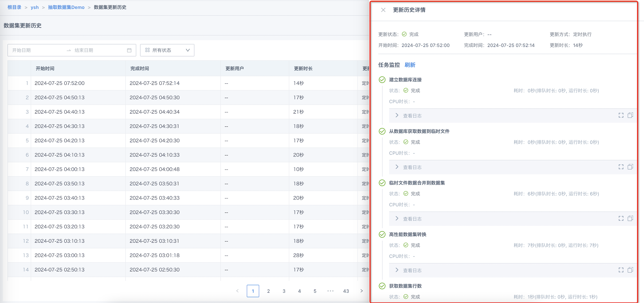Click the 开始日期 input field
The height and width of the screenshot is (303, 644).
[38, 50]
